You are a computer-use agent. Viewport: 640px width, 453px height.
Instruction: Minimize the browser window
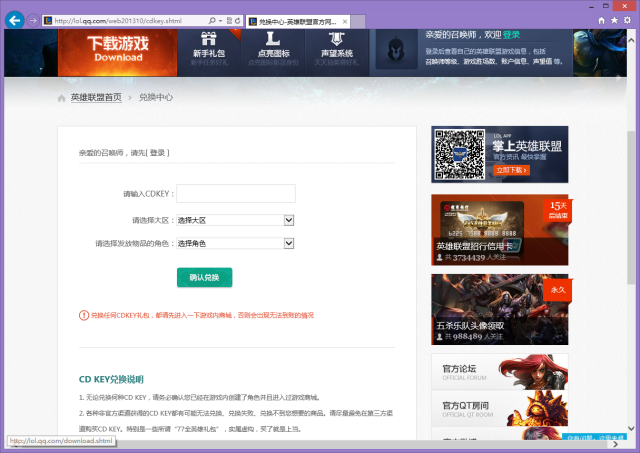pos(591,7)
